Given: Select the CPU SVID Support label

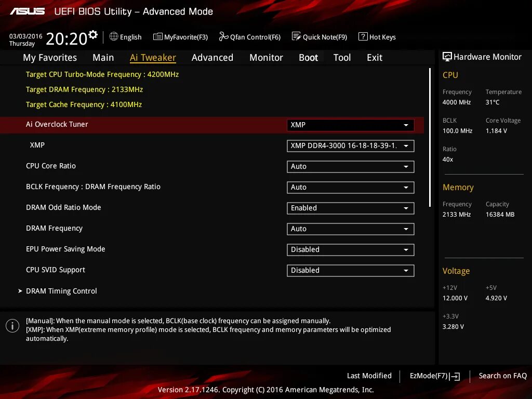Looking at the screenshot, I should click(x=55, y=270).
